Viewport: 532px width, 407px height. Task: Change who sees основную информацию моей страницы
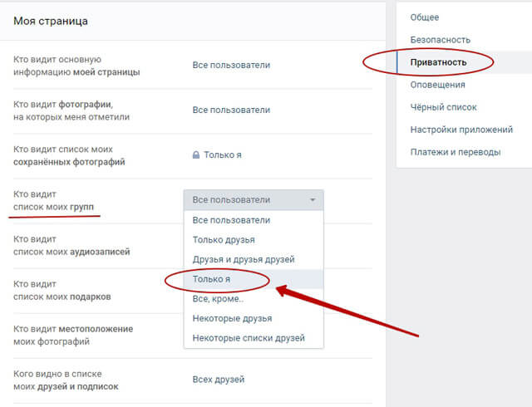pyautogui.click(x=231, y=65)
